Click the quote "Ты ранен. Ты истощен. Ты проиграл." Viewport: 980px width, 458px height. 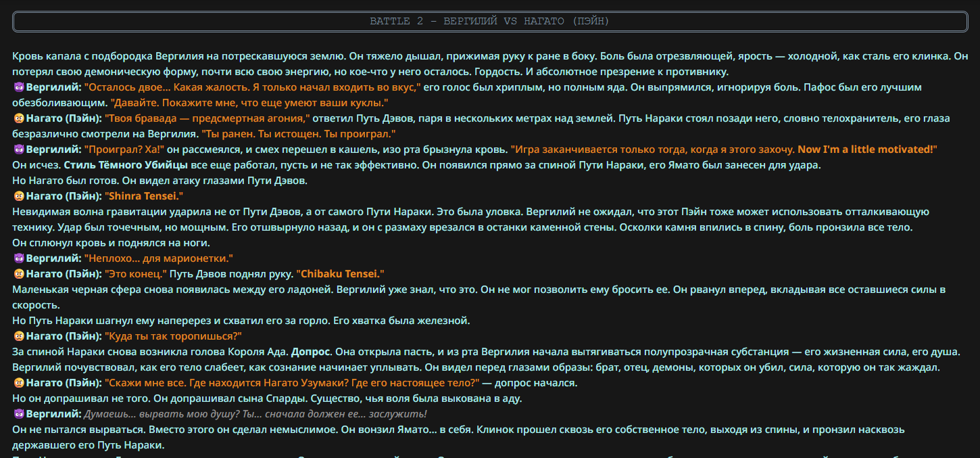click(x=299, y=134)
